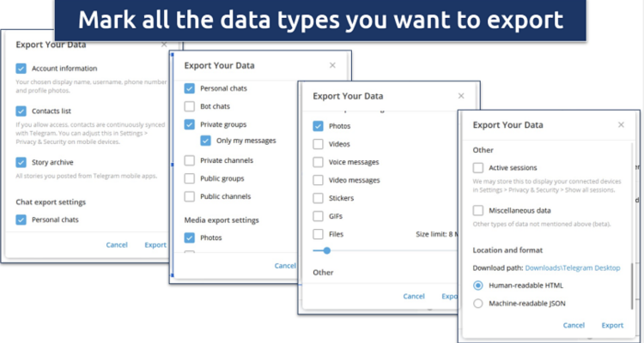Tick the Public channels checkbox
Viewport: 644px width, 343px height.
click(189, 196)
